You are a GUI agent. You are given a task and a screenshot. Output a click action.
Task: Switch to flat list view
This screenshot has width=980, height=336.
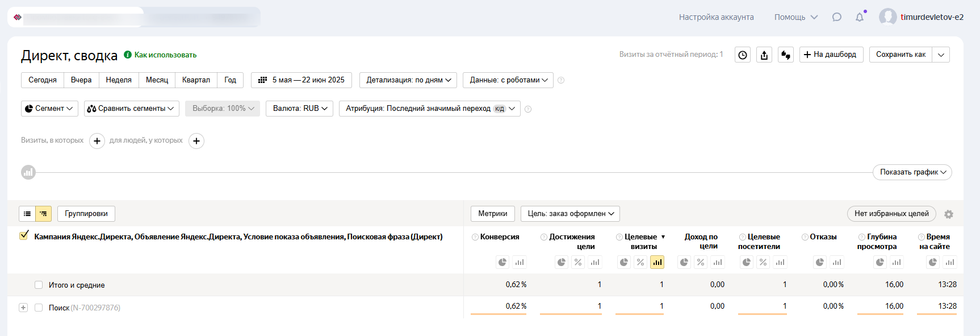point(27,214)
